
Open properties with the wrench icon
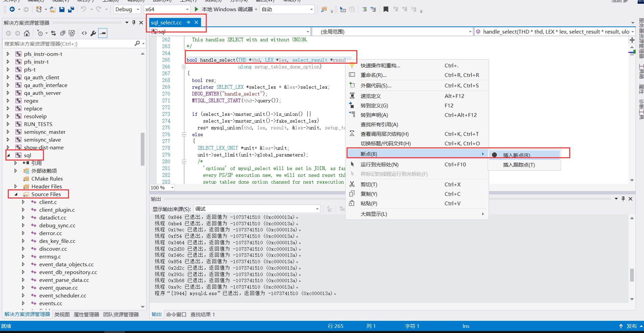point(93,33)
